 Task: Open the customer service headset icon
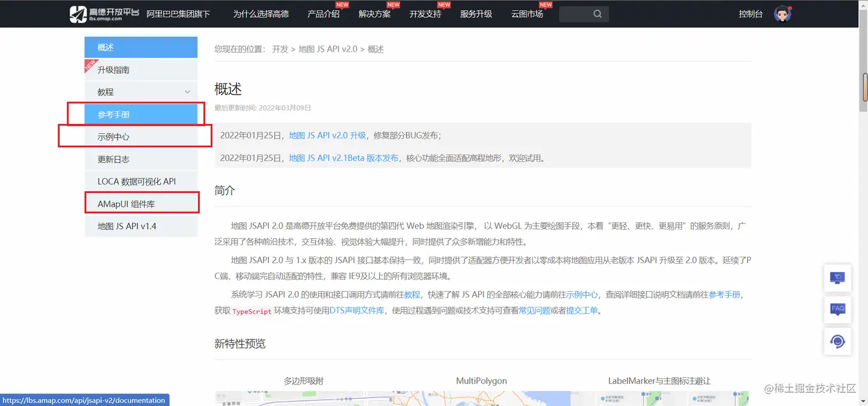(838, 342)
